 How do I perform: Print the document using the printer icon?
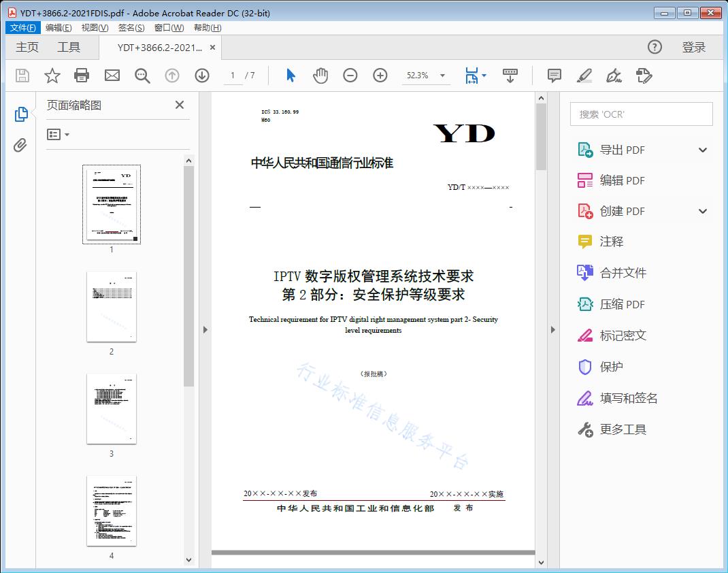pos(82,76)
